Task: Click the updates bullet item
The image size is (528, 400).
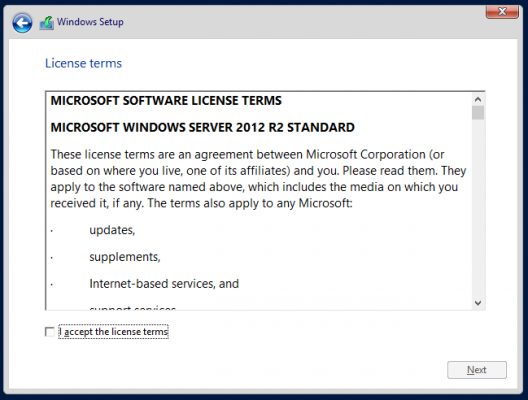Action: [x=112, y=230]
